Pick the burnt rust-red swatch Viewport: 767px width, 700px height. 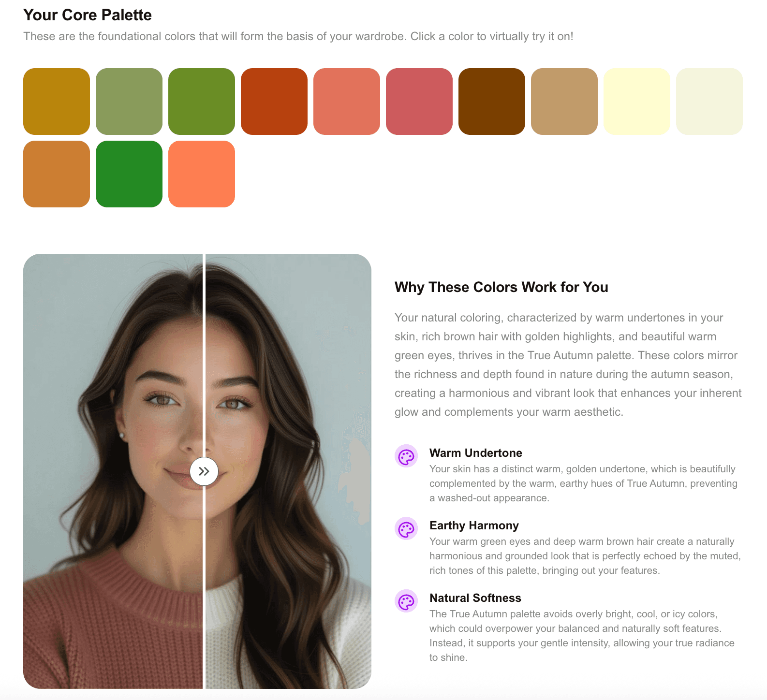(274, 102)
